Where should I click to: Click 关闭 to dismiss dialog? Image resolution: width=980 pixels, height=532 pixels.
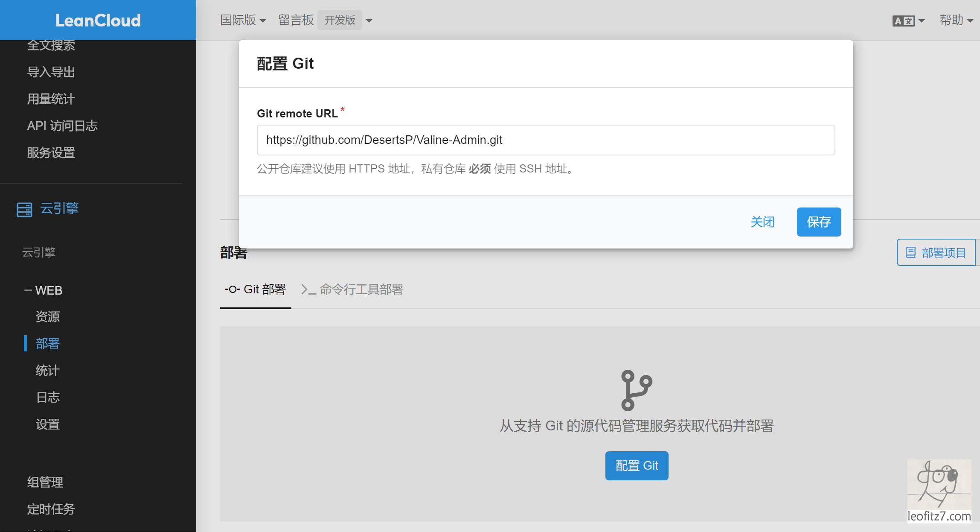pyautogui.click(x=762, y=222)
